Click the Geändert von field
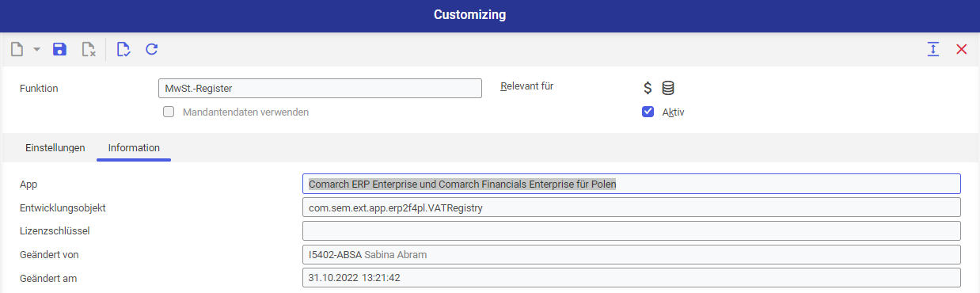Image resolution: width=980 pixels, height=293 pixels. coord(632,254)
